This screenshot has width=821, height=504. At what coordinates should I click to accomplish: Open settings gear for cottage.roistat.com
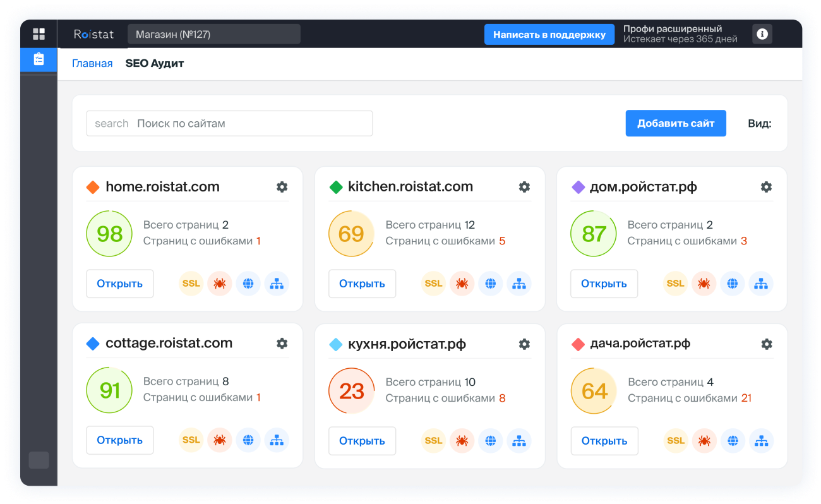[282, 344]
